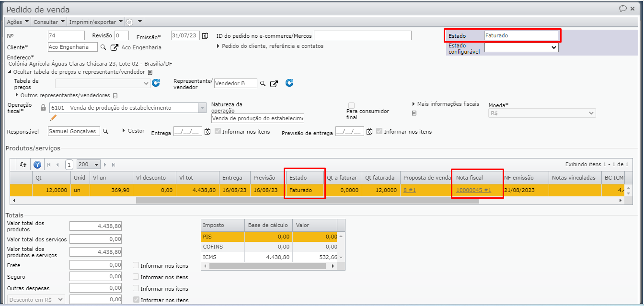644x306 pixels.
Task: Open the Aco Engenharia client record in new window
Action: (x=115, y=47)
